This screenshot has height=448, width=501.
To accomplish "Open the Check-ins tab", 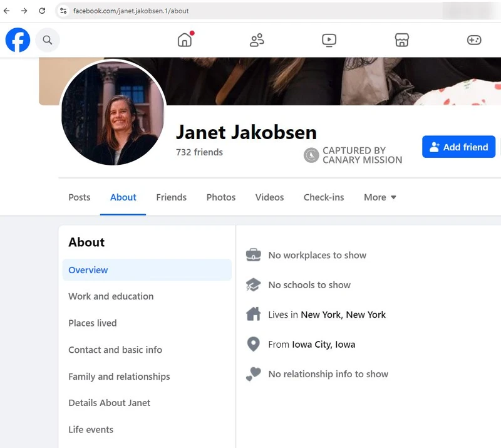I will tap(324, 197).
